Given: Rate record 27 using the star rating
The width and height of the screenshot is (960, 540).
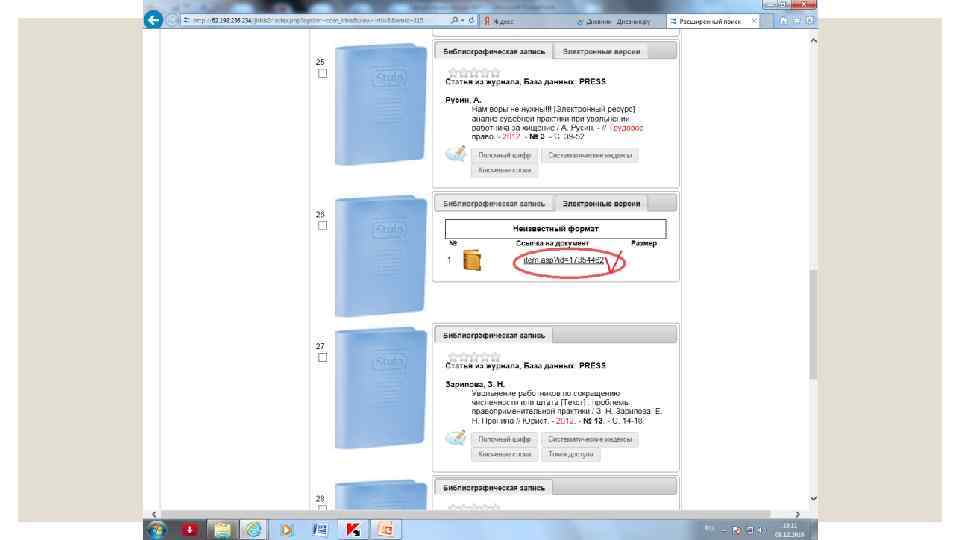Looking at the screenshot, I should 474,356.
